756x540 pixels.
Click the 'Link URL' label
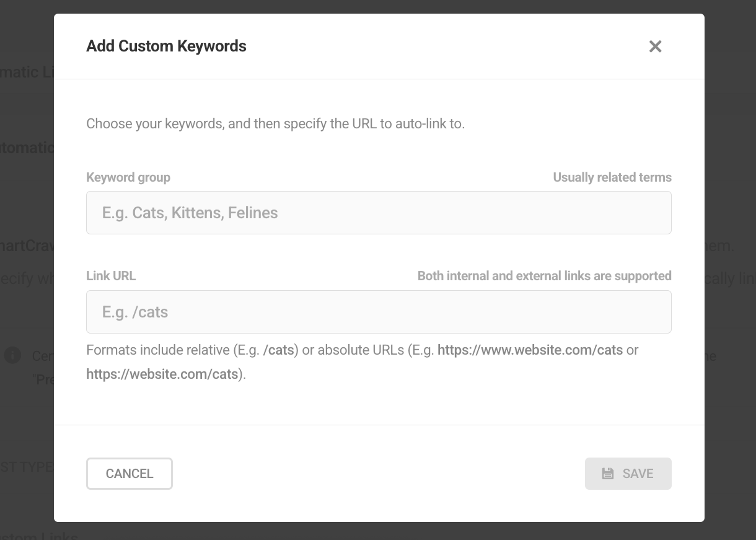click(x=111, y=275)
